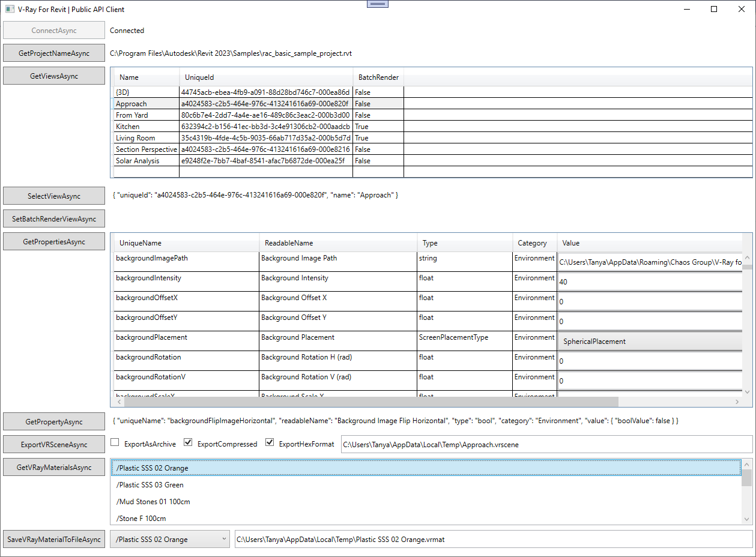Click the Solar Analysis row's UniqueId cell
The width and height of the screenshot is (756, 557).
(266, 161)
